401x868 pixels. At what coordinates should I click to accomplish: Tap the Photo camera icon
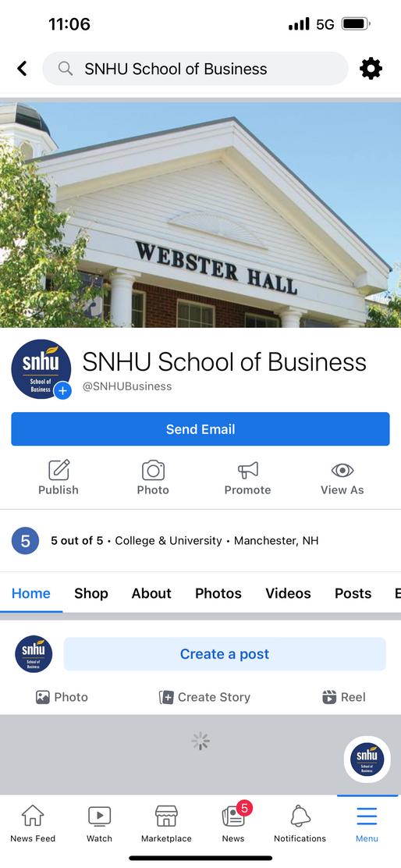click(153, 470)
